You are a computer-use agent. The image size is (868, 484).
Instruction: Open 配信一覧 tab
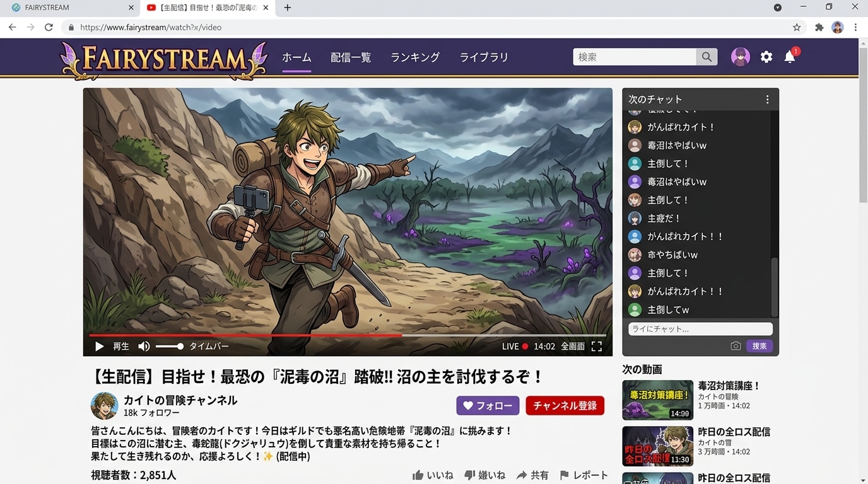(x=351, y=57)
